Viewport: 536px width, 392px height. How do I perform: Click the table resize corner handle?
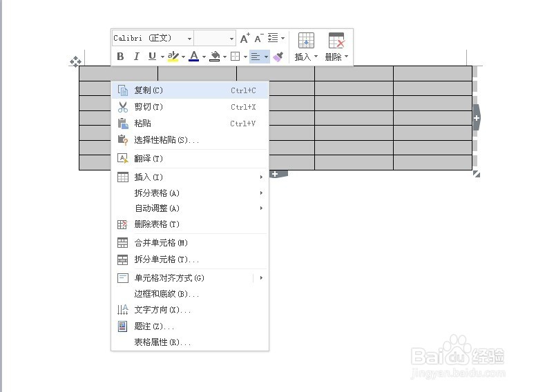(477, 174)
